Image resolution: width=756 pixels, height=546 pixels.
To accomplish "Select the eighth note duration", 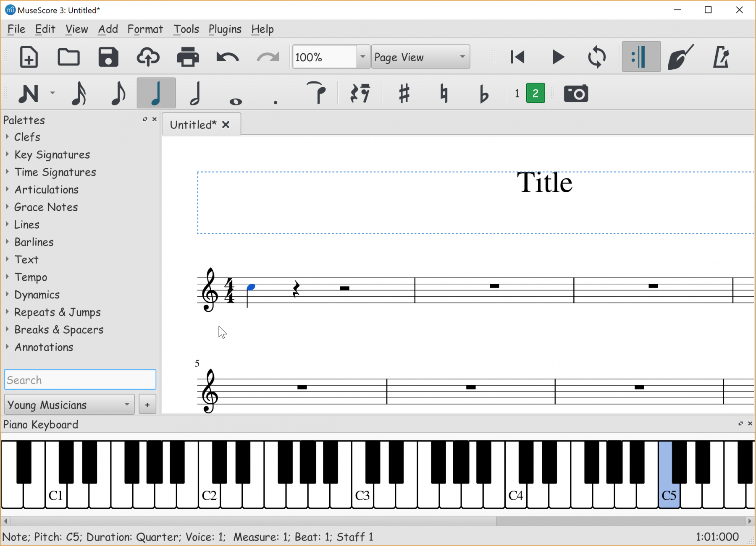I will (x=118, y=93).
